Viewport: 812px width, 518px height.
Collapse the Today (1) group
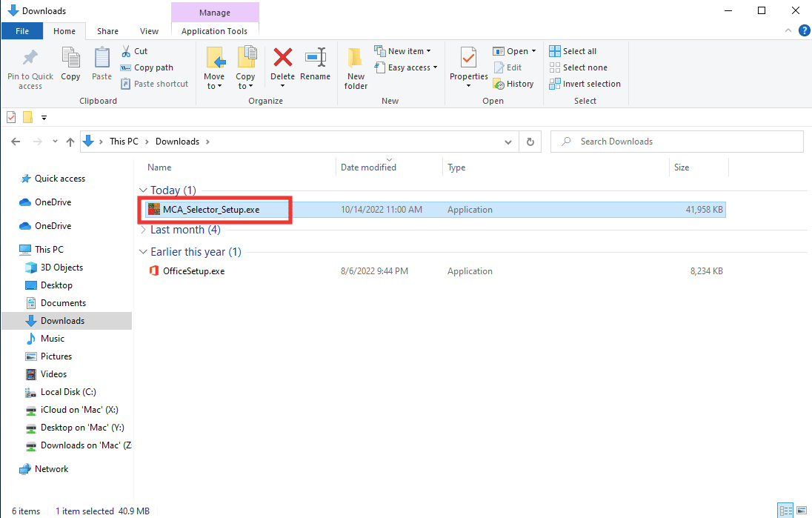pos(144,190)
